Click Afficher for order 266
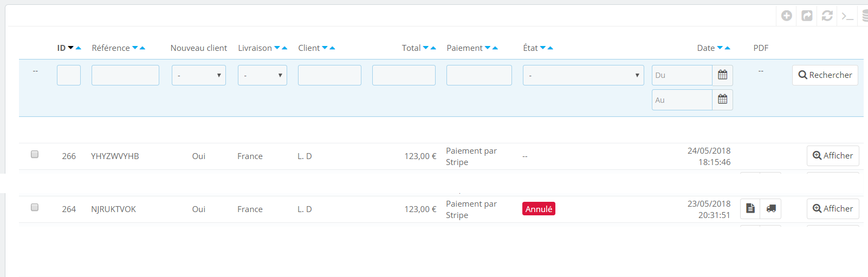 click(x=833, y=156)
